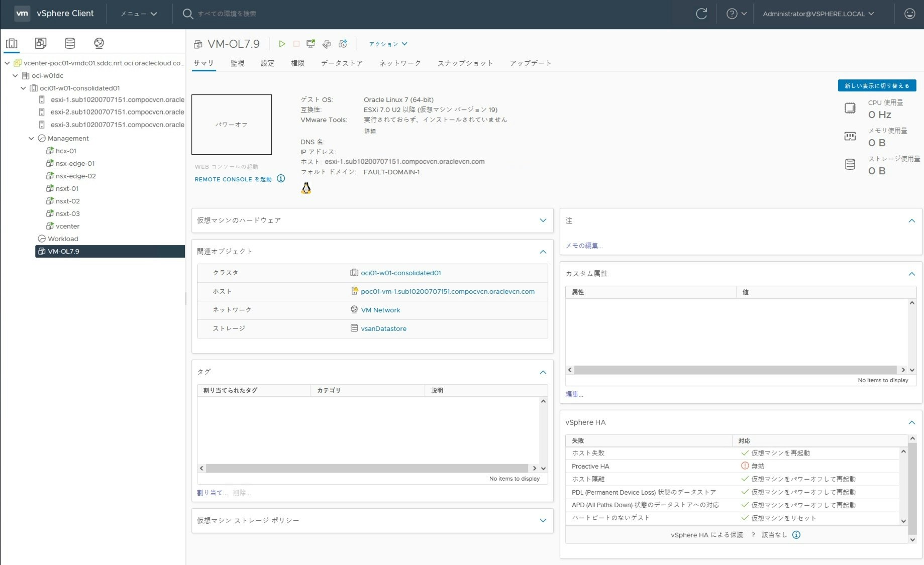Collapse the oci01-w01-consolidated01 cluster node
Image resolution: width=924 pixels, height=565 pixels.
click(23, 88)
